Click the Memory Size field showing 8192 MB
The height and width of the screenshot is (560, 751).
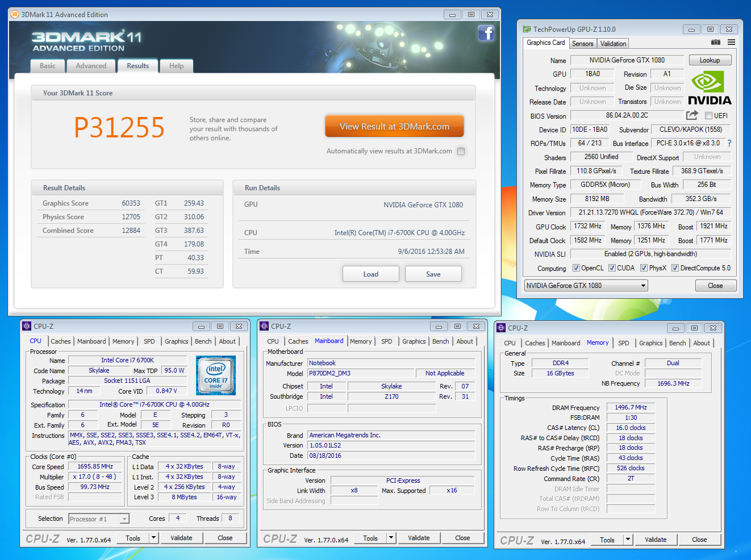tap(597, 199)
